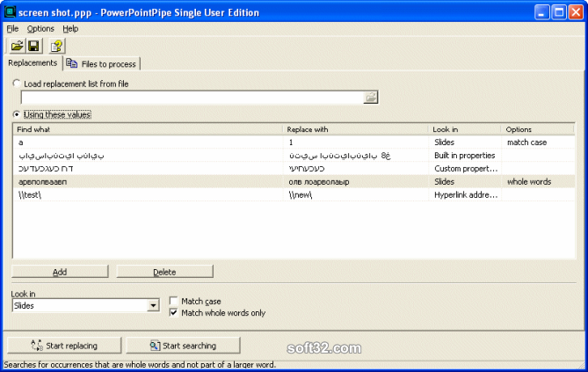Expand the Look in dropdown
Viewport: 588px width, 372px height.
[x=153, y=305]
